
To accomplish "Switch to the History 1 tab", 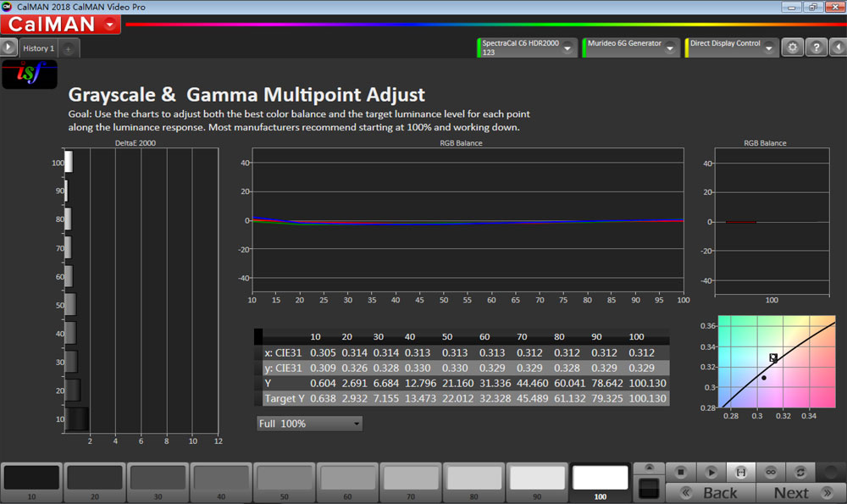I will (38, 48).
